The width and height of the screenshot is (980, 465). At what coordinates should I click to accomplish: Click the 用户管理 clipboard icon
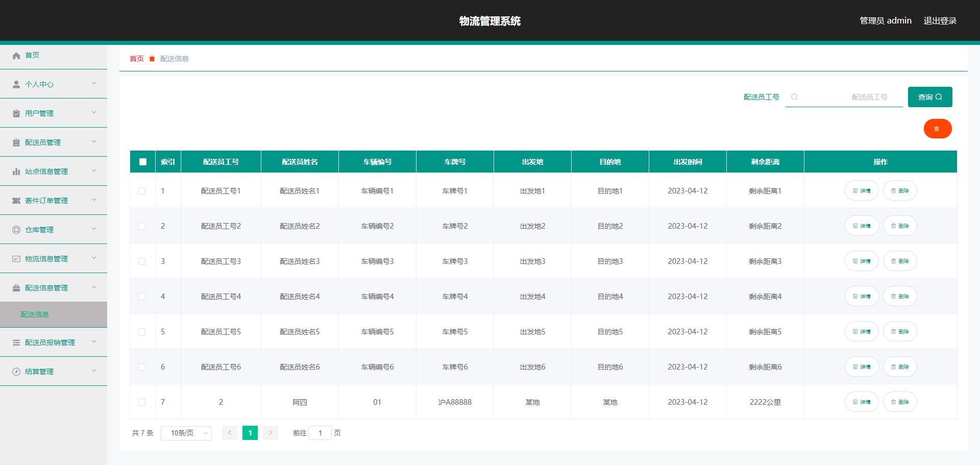pos(16,113)
